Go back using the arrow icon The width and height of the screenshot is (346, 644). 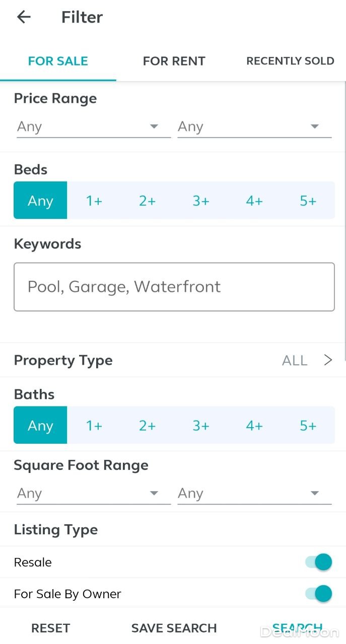24,17
